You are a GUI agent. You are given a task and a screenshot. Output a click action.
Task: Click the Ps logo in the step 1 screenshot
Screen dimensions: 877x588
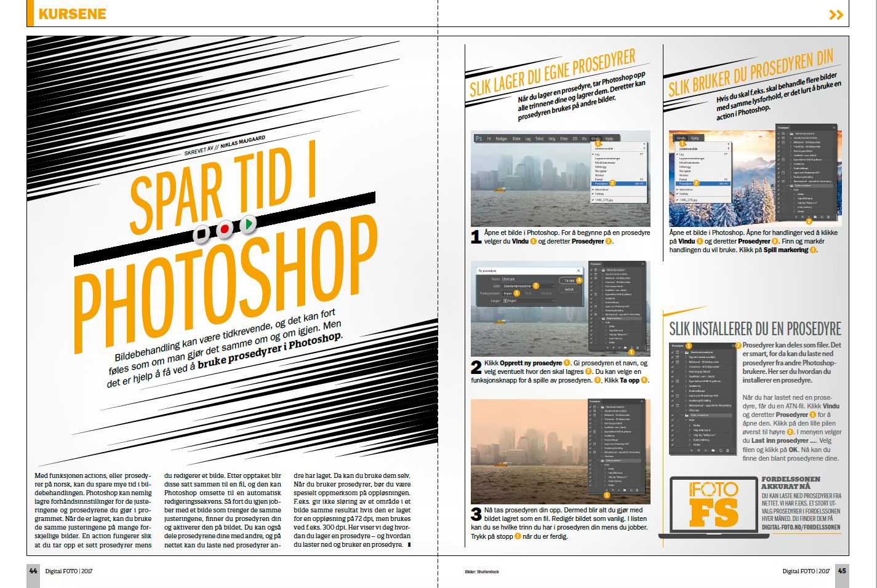pyautogui.click(x=478, y=138)
